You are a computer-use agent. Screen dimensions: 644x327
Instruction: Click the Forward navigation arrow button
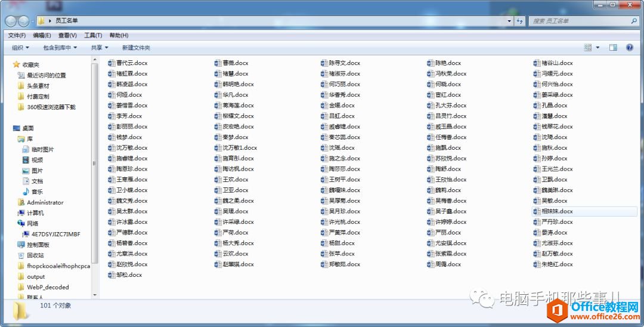pyautogui.click(x=24, y=20)
